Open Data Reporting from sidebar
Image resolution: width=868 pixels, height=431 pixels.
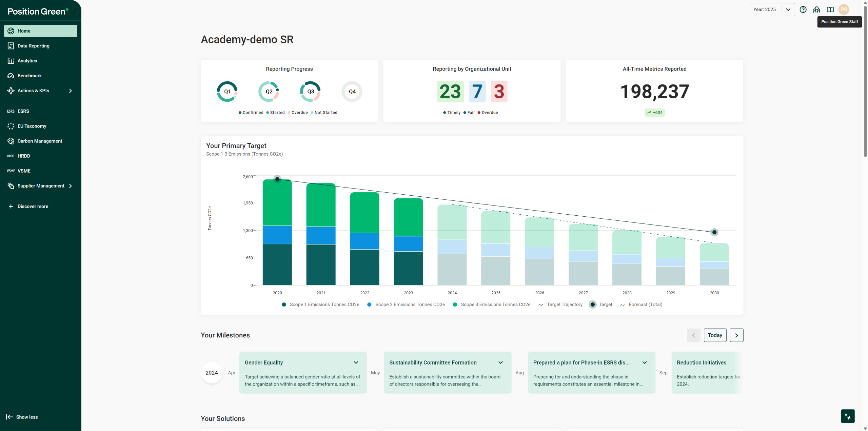tap(33, 46)
